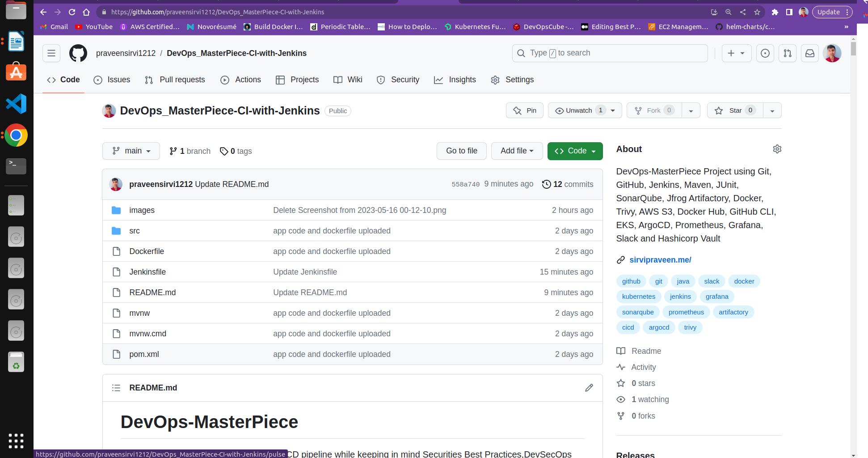Filter by the kubernetes topic tag
This screenshot has width=868, height=458.
[x=639, y=297]
